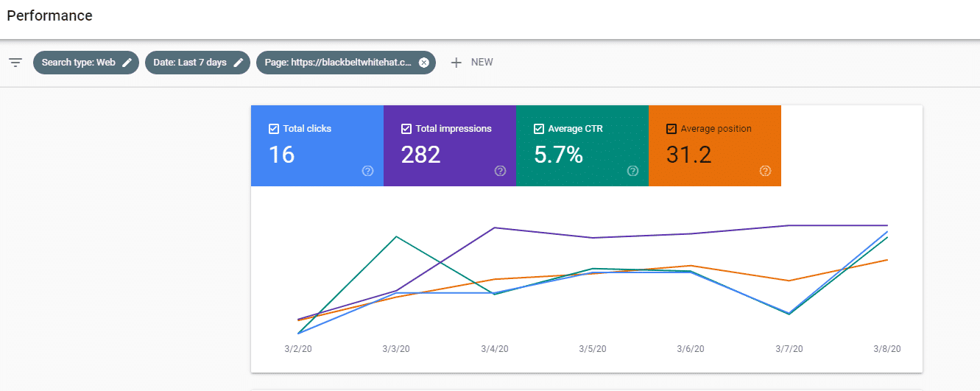Uncheck the Total impressions checkbox
Image resolution: width=980 pixels, height=391 pixels.
pos(406,129)
